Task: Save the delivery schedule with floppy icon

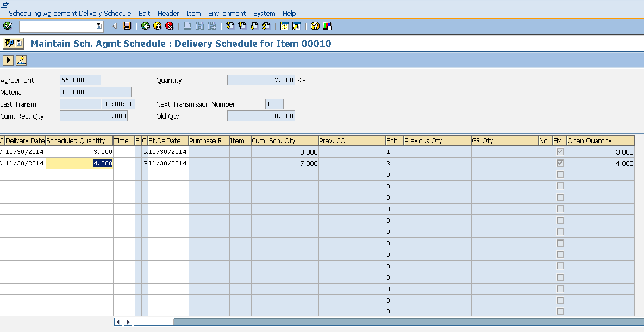Action: (127, 26)
